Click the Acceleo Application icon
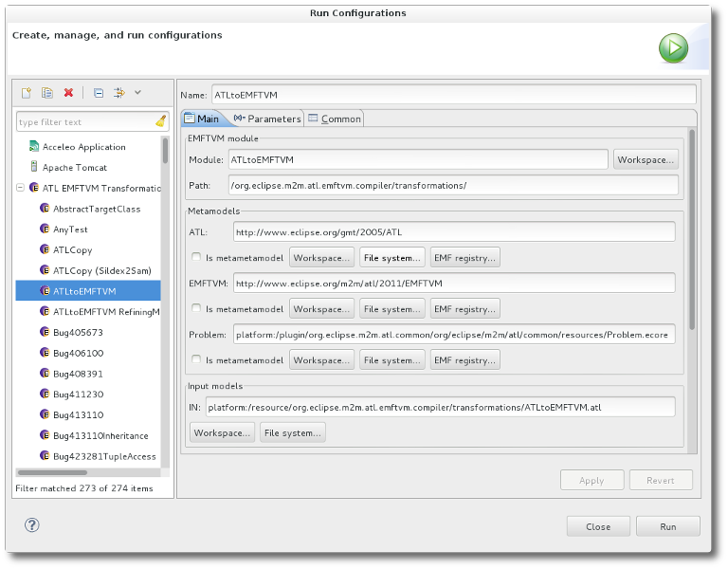Viewport: 728px width, 569px height. click(x=34, y=146)
